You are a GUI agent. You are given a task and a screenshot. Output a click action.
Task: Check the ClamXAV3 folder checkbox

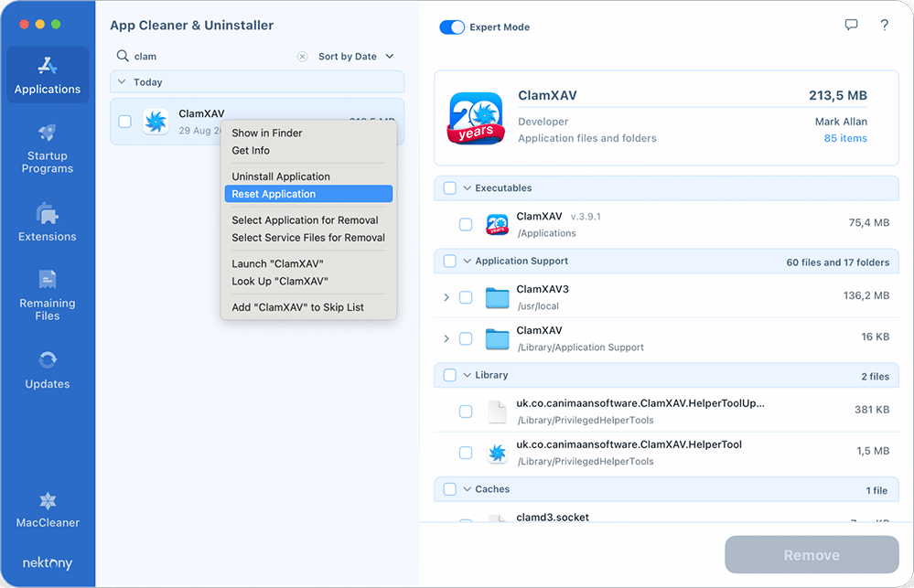coord(465,297)
